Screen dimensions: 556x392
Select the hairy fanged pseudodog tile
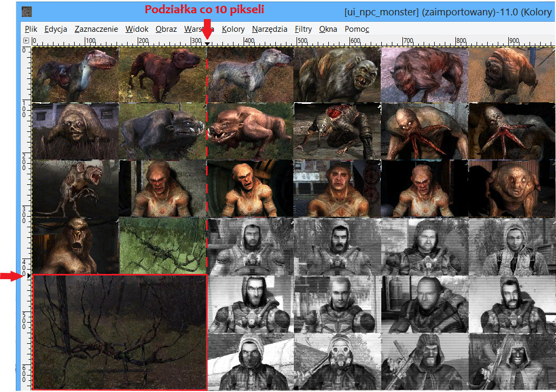(x=337, y=75)
